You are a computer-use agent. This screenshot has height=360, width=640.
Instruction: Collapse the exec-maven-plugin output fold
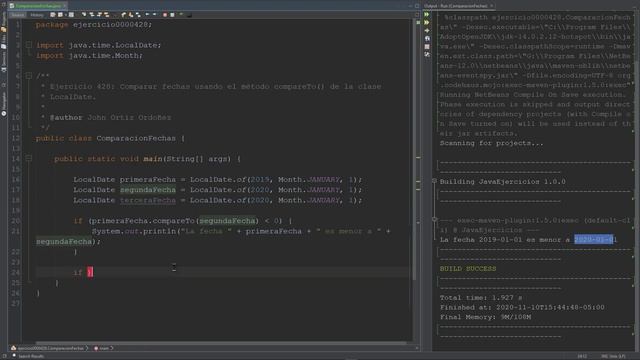[434, 220]
